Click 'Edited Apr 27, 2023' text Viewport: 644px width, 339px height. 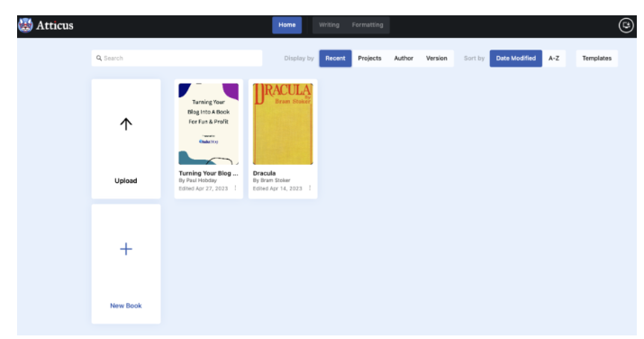(x=203, y=188)
